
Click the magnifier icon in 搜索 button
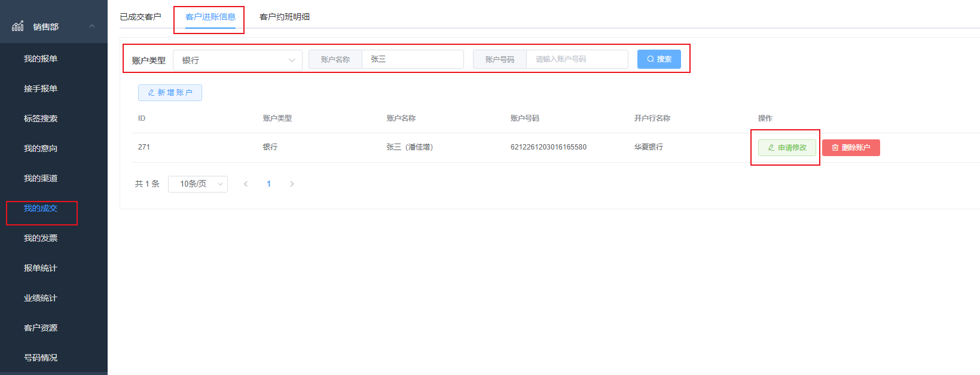[x=651, y=59]
